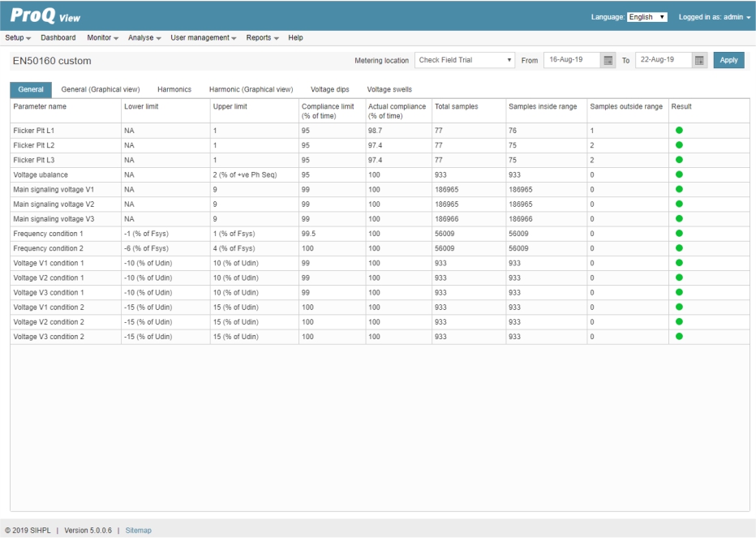Open the From date calendar picker icon

(608, 60)
